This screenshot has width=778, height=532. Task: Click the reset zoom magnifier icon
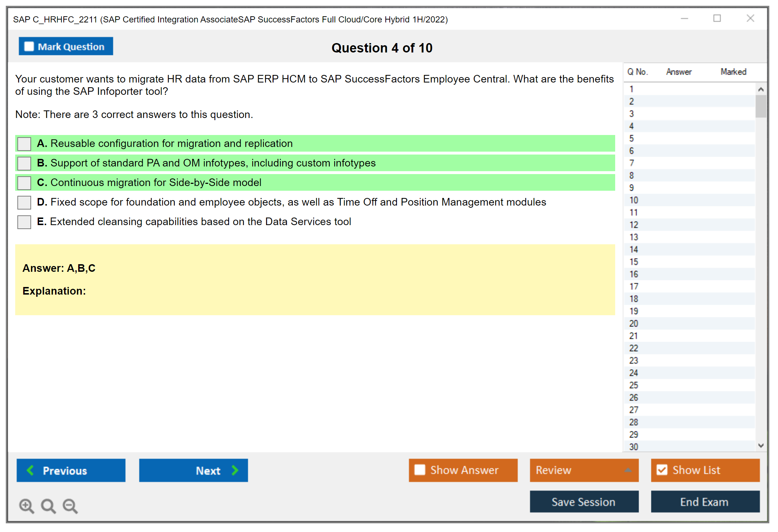(48, 506)
